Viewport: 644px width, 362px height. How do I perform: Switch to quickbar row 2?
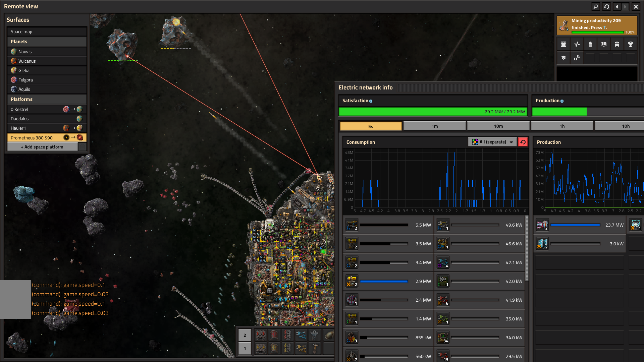click(x=245, y=335)
